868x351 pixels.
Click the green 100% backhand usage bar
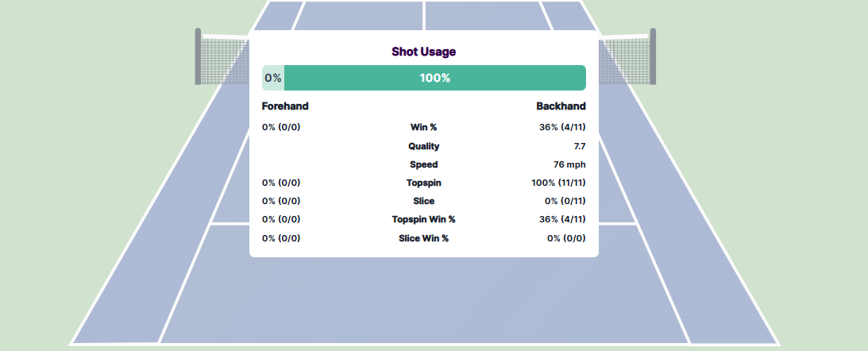click(434, 78)
